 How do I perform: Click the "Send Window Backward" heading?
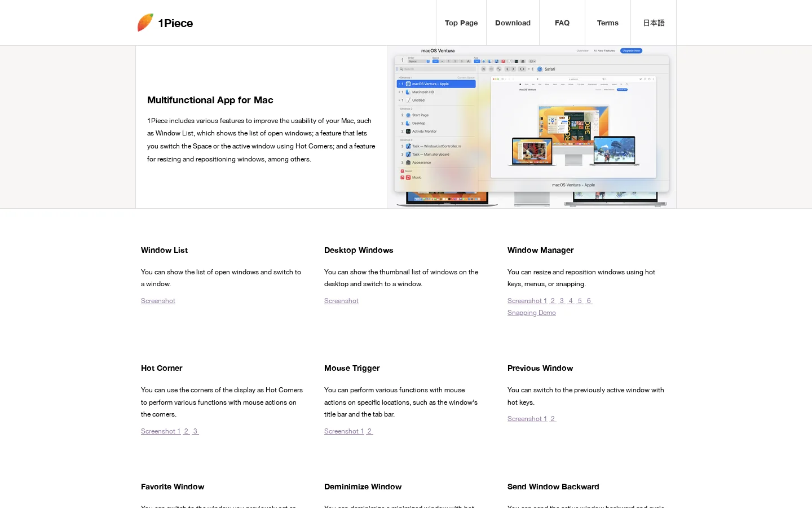point(553,487)
